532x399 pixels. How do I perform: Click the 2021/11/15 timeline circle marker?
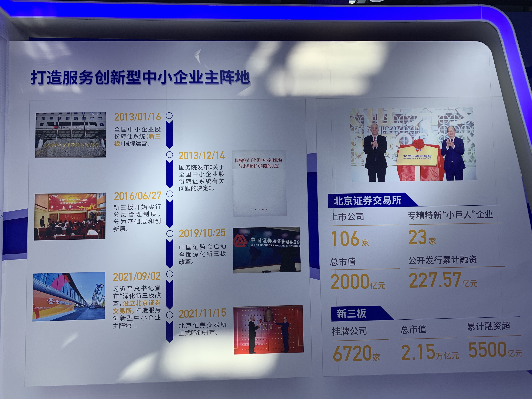pos(170,315)
